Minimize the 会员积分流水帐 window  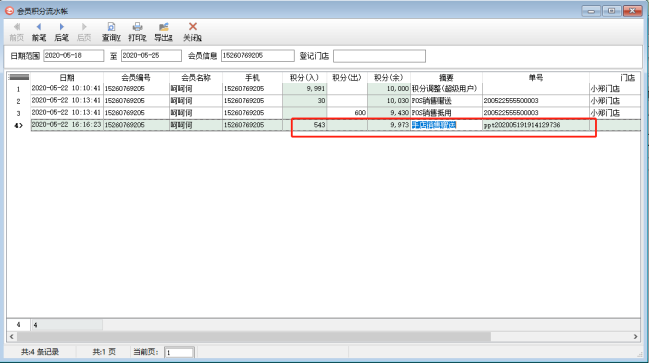[x=591, y=11]
